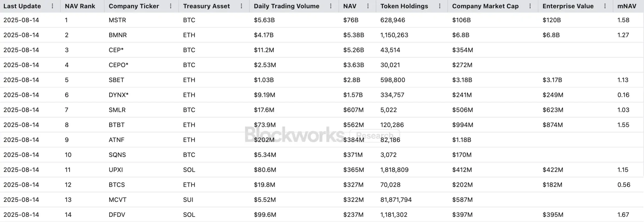Viewport: 644px width, 222px height.
Task: Open the Enterprise Value column menu
Action: click(x=605, y=6)
